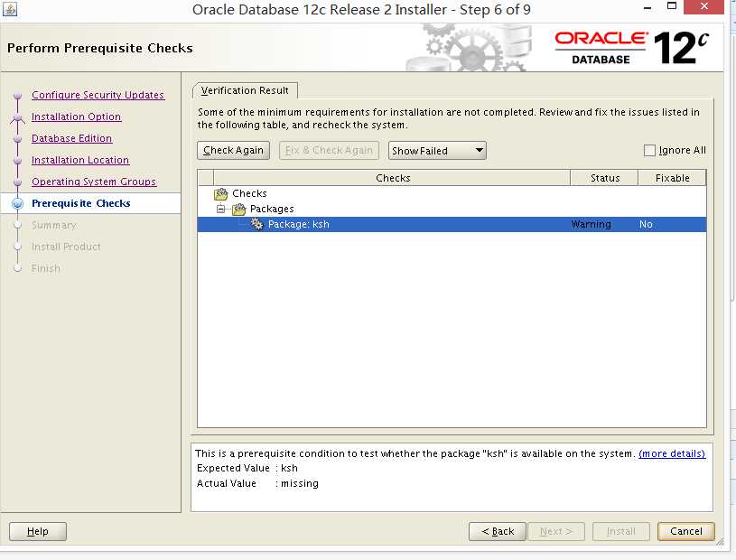
Task: Open the Database Edition step link
Action: click(x=72, y=138)
